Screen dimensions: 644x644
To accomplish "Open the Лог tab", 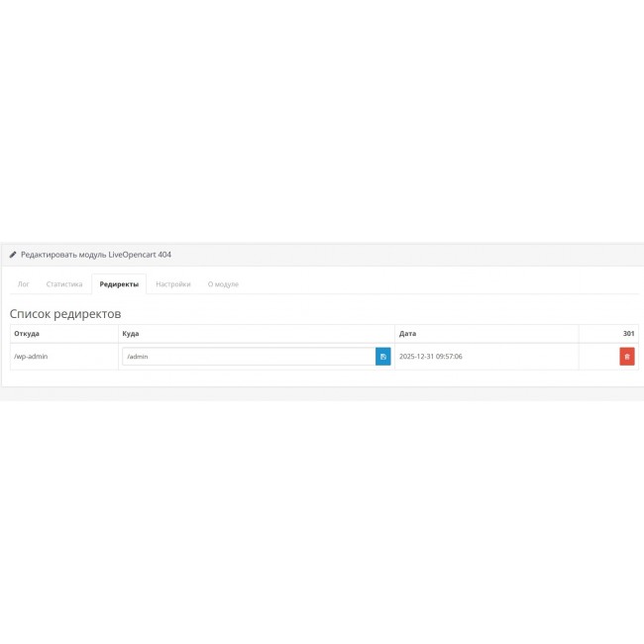I will click(x=24, y=284).
